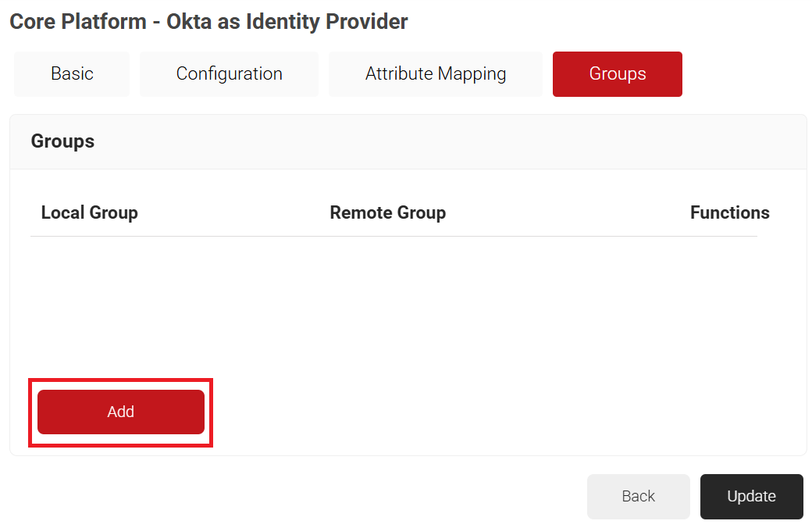The height and width of the screenshot is (528, 812).
Task: Click the red Add button
Action: (121, 412)
